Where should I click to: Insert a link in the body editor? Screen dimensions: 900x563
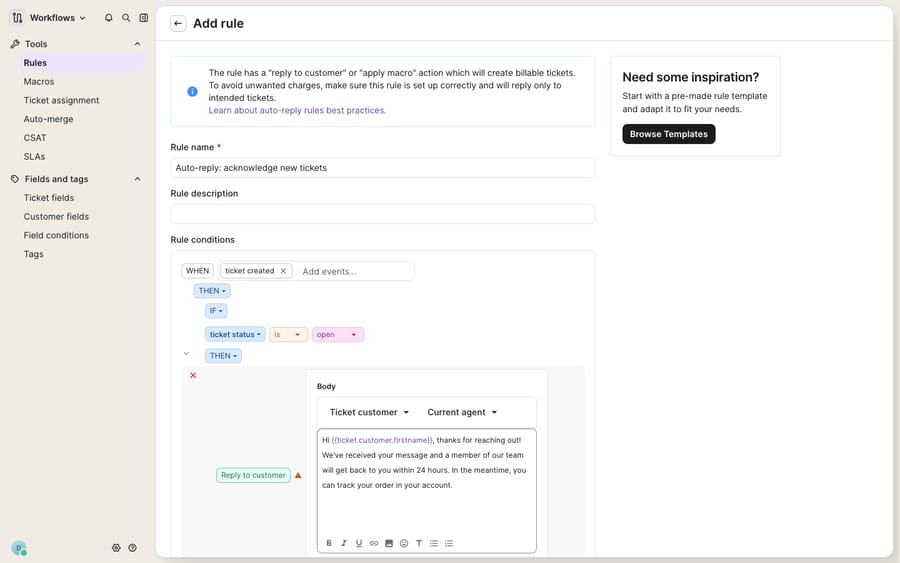[374, 543]
